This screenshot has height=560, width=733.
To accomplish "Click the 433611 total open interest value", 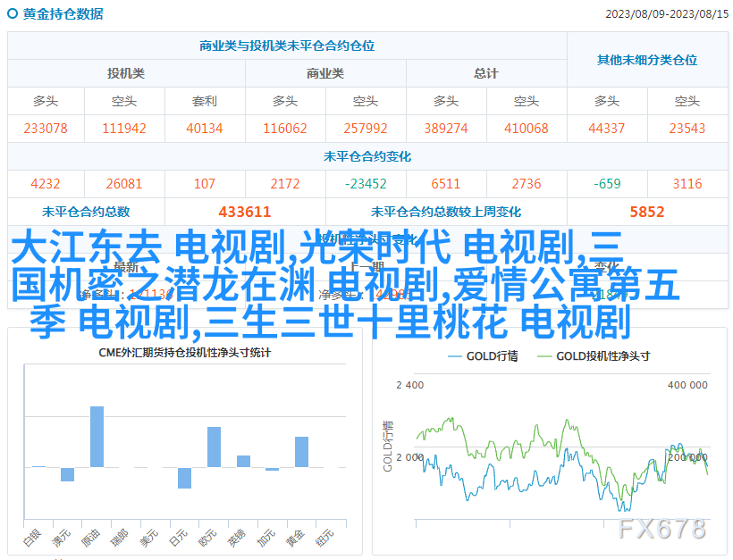I will [x=244, y=212].
